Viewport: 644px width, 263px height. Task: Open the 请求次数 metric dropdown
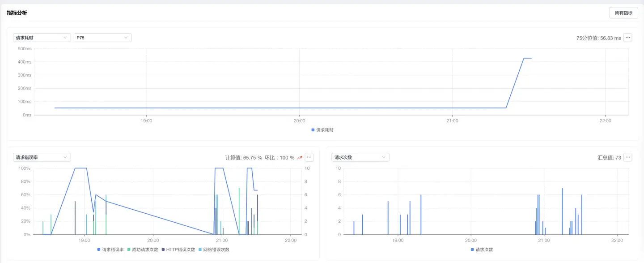[x=360, y=157]
